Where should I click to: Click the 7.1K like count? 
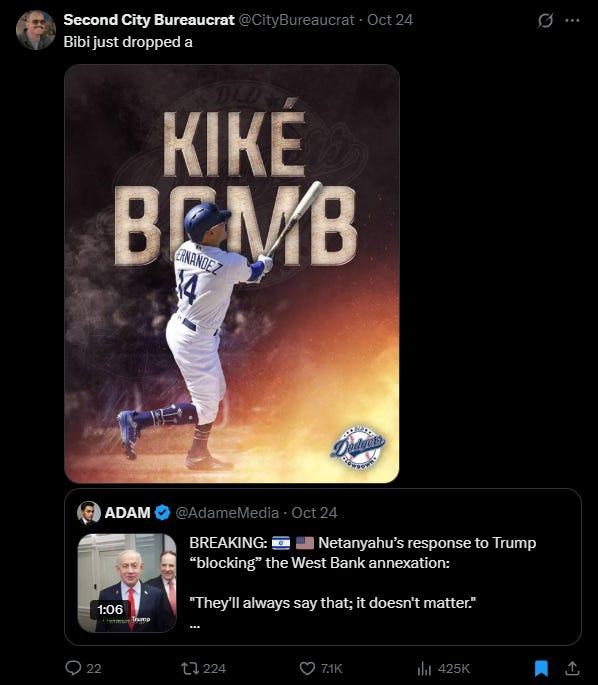[x=332, y=668]
